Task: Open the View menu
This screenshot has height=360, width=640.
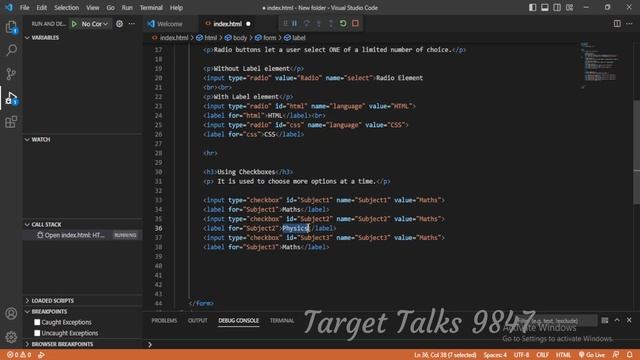Action: pyautogui.click(x=93, y=7)
